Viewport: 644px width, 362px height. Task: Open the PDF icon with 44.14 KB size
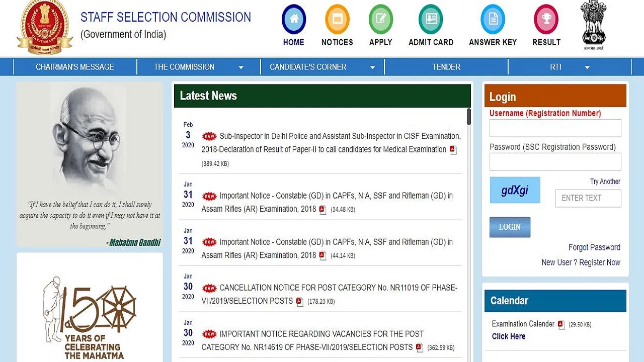pyautogui.click(x=323, y=256)
